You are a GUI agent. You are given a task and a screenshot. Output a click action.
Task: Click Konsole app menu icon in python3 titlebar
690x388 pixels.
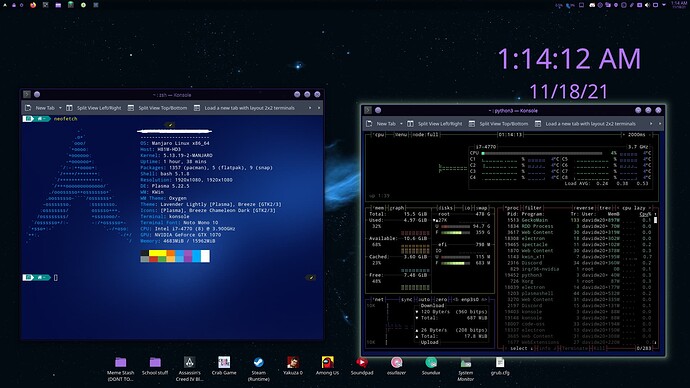coord(368,110)
